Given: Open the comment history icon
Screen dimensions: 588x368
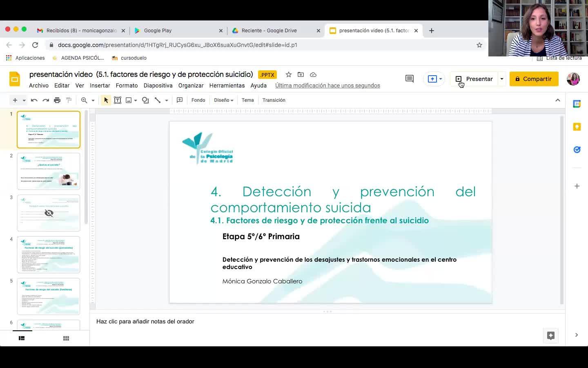Looking at the screenshot, I should point(410,79).
